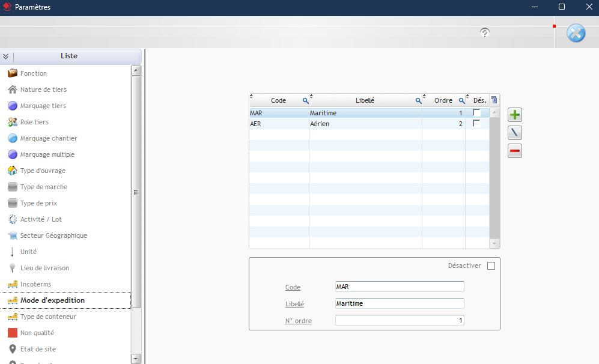Open help question mark icon
Screen dimensions: 599x364
[485, 32]
